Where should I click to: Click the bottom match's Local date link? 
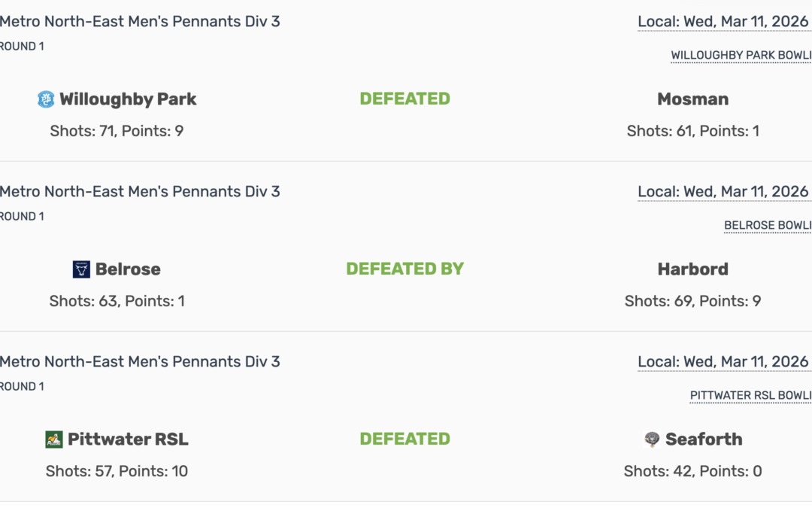[723, 361]
